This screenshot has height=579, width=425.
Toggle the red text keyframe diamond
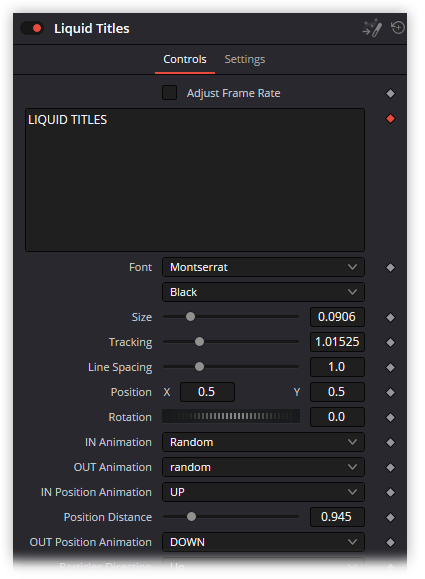(390, 119)
